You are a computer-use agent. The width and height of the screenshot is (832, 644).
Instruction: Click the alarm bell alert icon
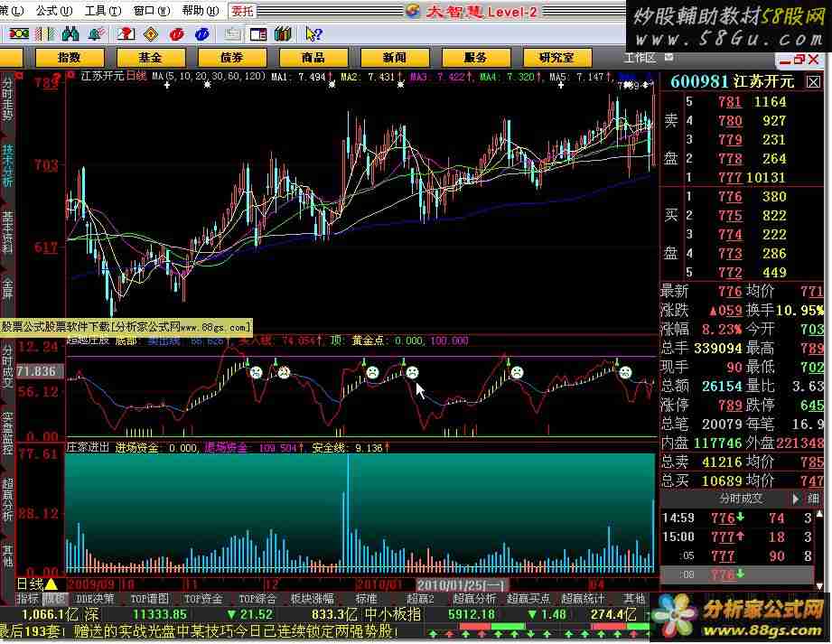click(96, 34)
